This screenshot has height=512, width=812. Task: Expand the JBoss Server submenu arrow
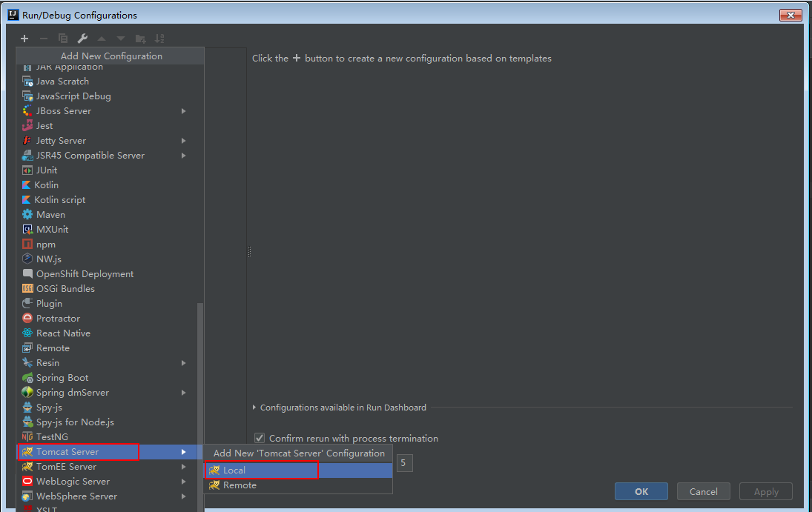183,111
